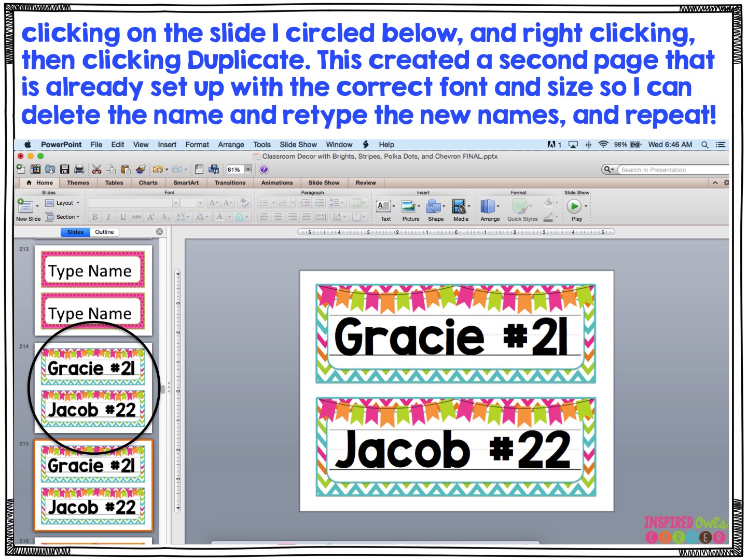This screenshot has width=747, height=560.
Task: Toggle italic text formatting
Action: click(108, 217)
